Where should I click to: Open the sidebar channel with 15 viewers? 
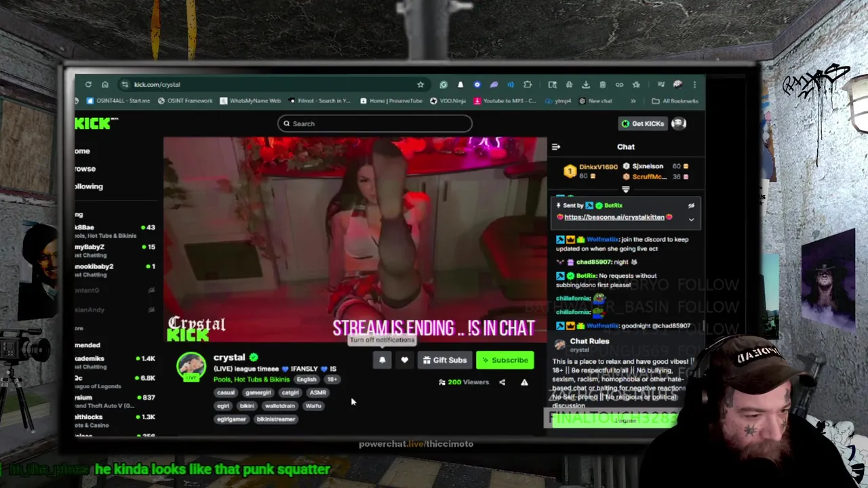click(115, 251)
